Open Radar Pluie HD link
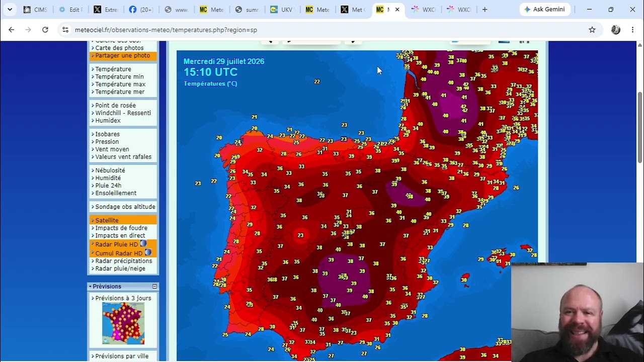 pyautogui.click(x=116, y=244)
